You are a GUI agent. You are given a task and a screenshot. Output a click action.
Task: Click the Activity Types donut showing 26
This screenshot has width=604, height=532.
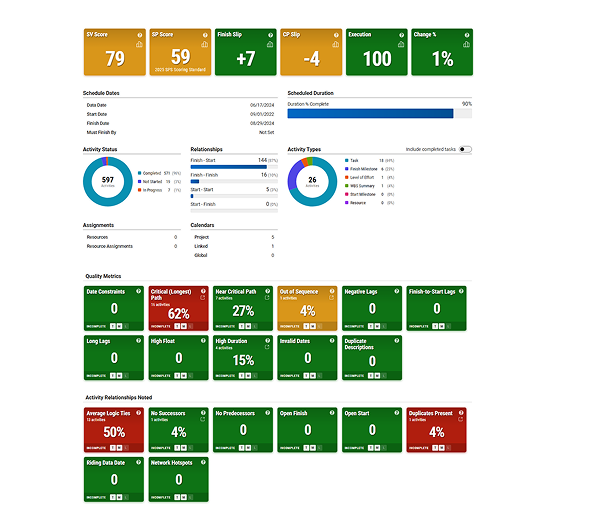pos(312,181)
